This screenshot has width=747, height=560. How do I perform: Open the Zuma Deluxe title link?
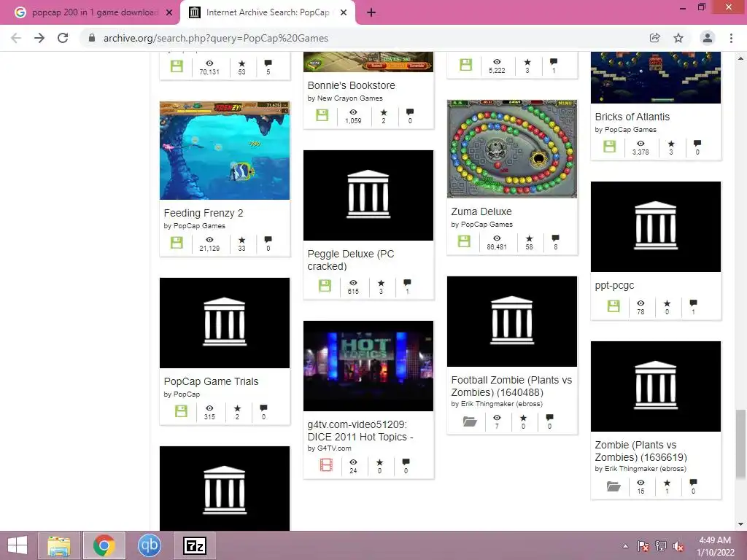tap(481, 211)
